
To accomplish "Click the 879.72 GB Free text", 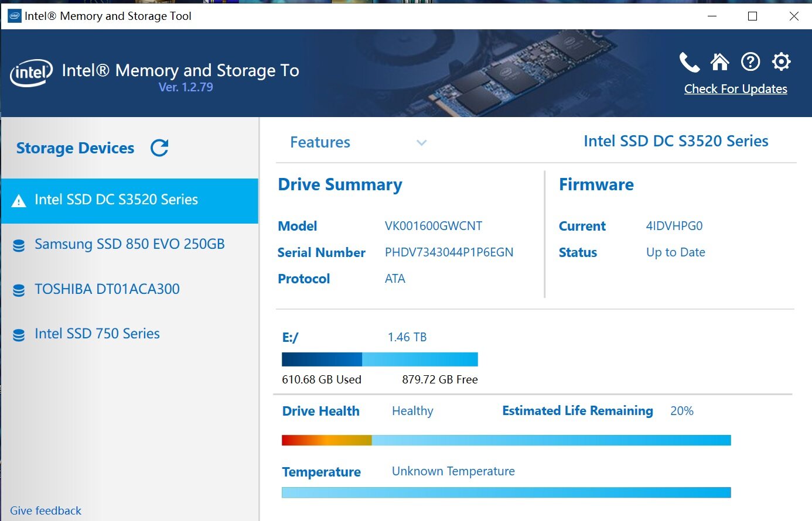I will coord(440,379).
